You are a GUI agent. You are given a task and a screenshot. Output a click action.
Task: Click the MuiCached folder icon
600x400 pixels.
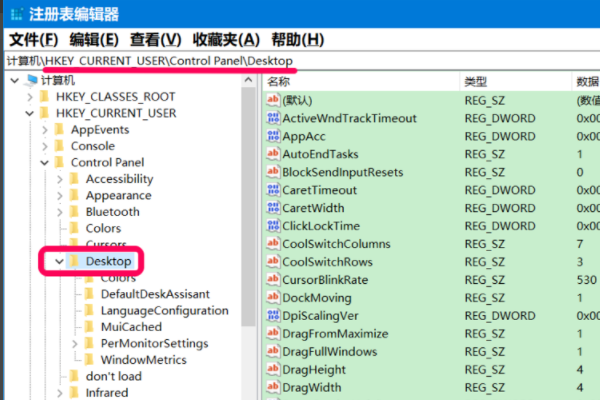89,327
